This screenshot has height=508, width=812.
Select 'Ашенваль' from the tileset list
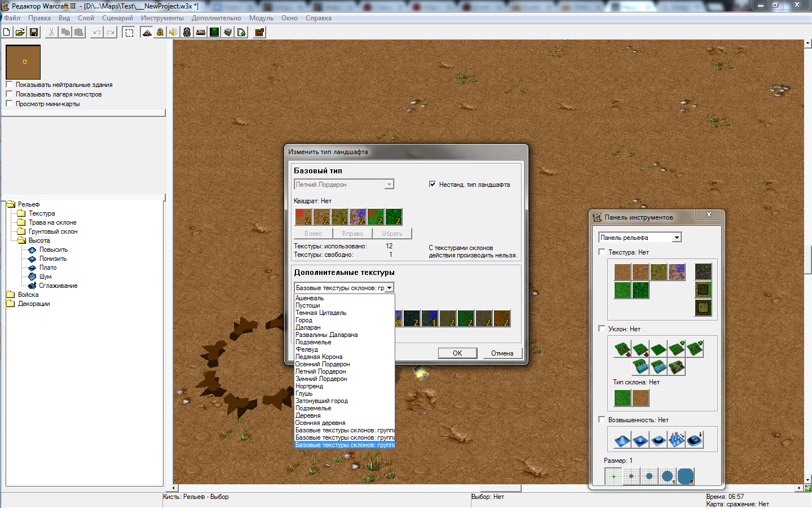345,298
